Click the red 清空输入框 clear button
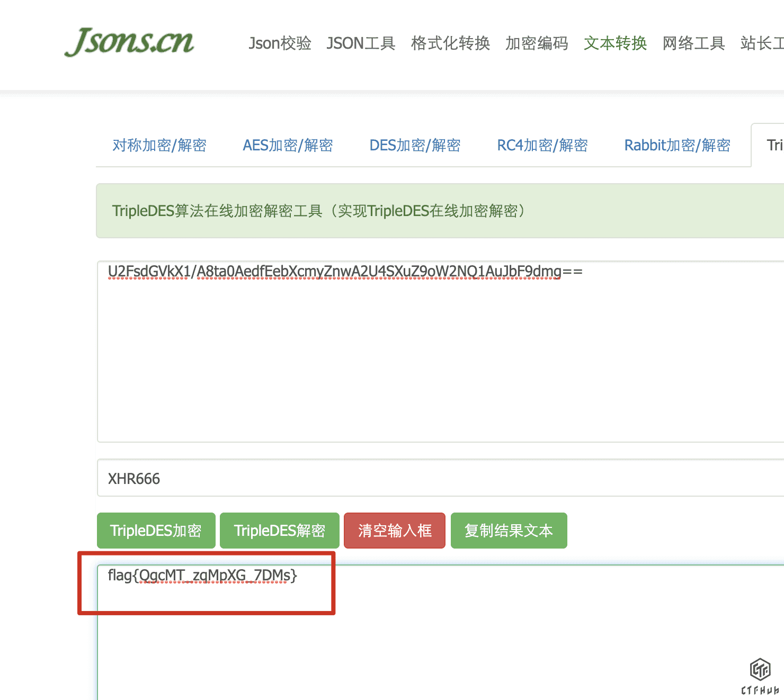The width and height of the screenshot is (784, 700). (x=395, y=531)
